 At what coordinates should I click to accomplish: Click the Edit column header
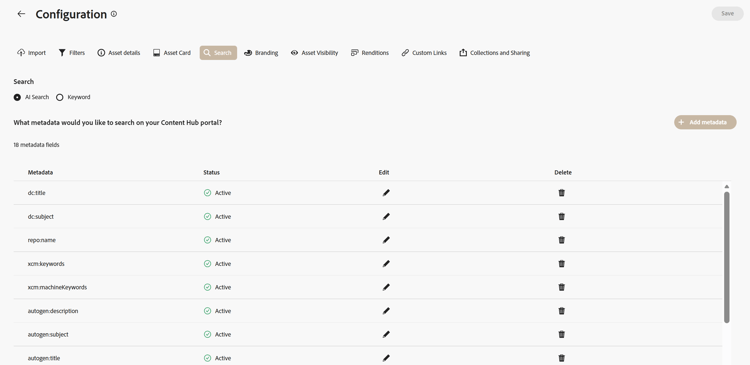point(384,173)
